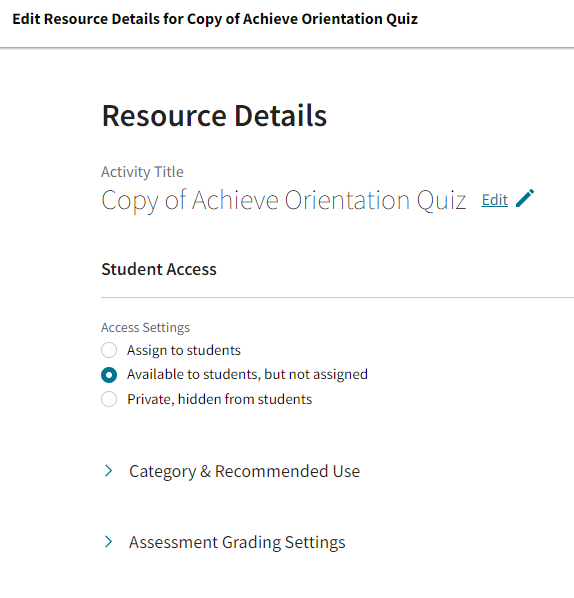Click the Edit Resource Details page header text
Screen dimensions: 574x598
pos(215,19)
